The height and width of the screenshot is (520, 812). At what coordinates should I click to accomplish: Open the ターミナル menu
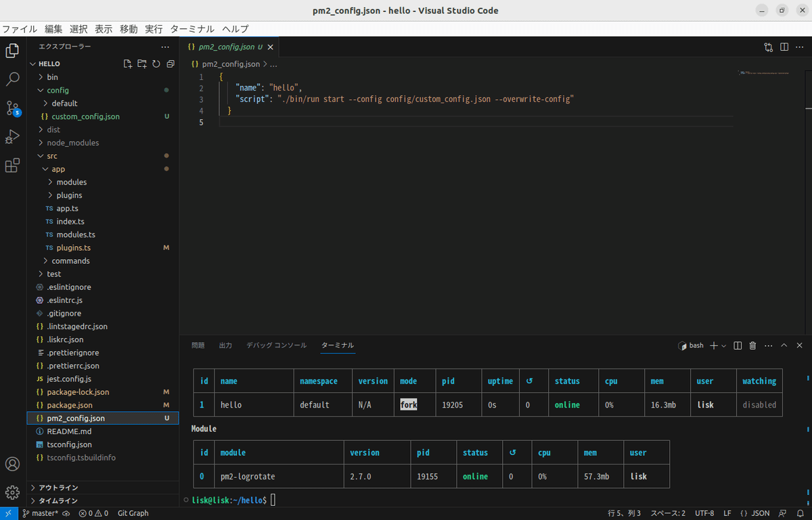click(192, 29)
